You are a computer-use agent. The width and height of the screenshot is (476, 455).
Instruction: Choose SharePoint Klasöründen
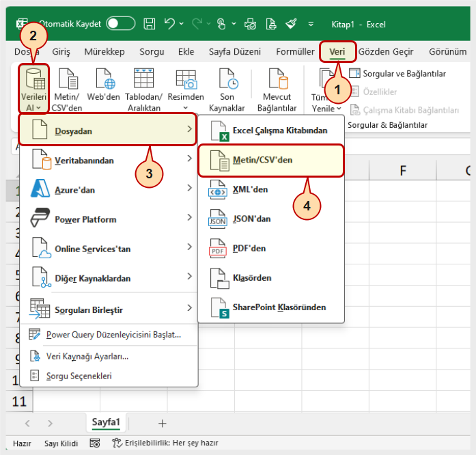click(271, 307)
